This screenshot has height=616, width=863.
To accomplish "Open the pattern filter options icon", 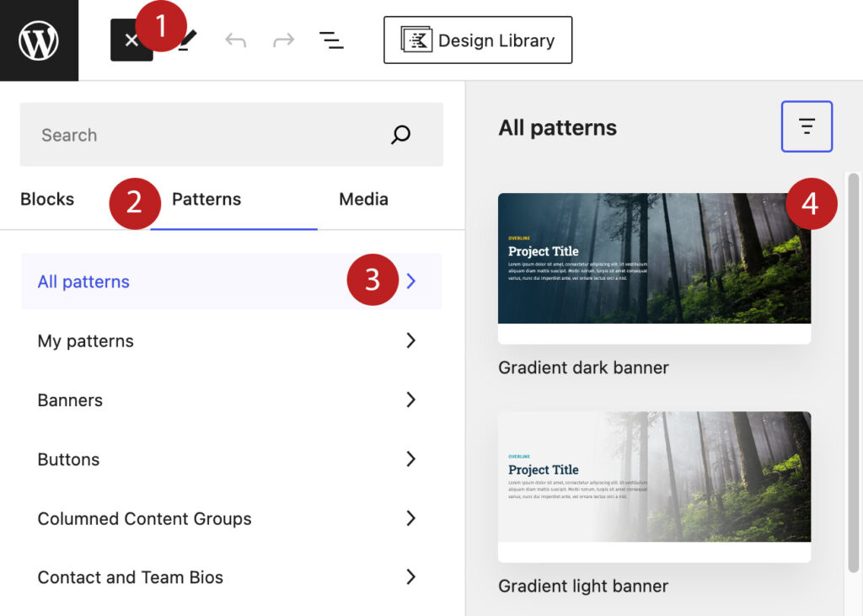I will (x=807, y=126).
